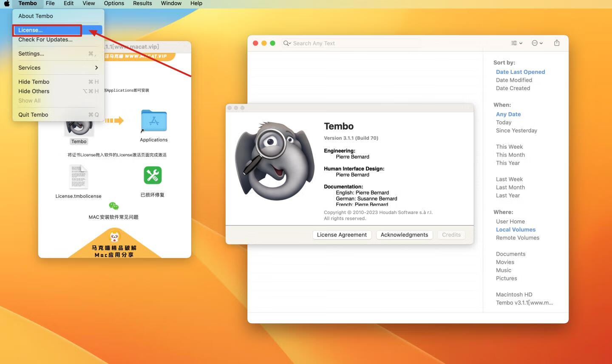Image resolution: width=612 pixels, height=364 pixels.
Task: Click MAC安装软件常见问题 text in installer
Action: 113,217
